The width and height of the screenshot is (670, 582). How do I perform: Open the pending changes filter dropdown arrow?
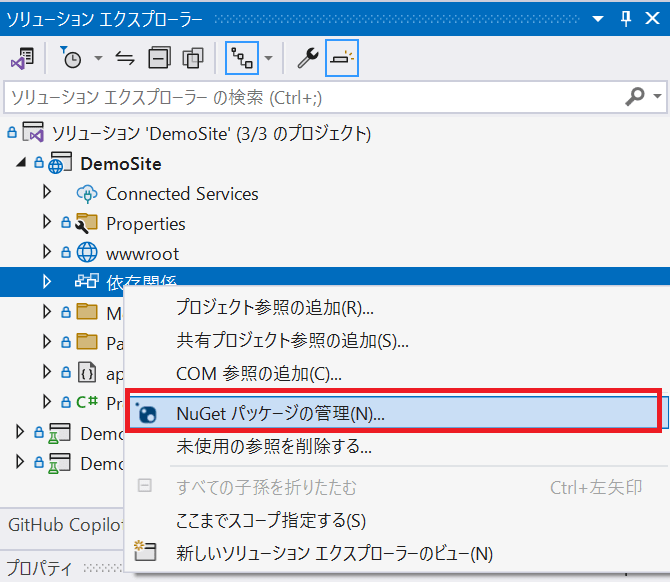tap(98, 58)
